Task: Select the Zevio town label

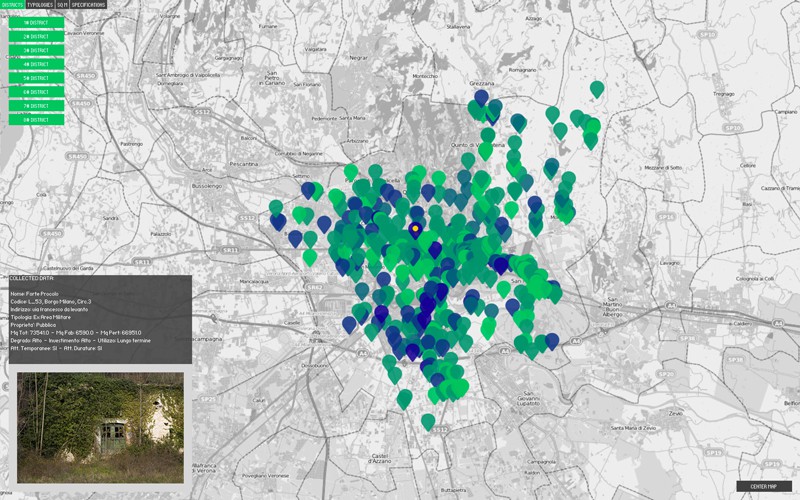Action: [676, 413]
